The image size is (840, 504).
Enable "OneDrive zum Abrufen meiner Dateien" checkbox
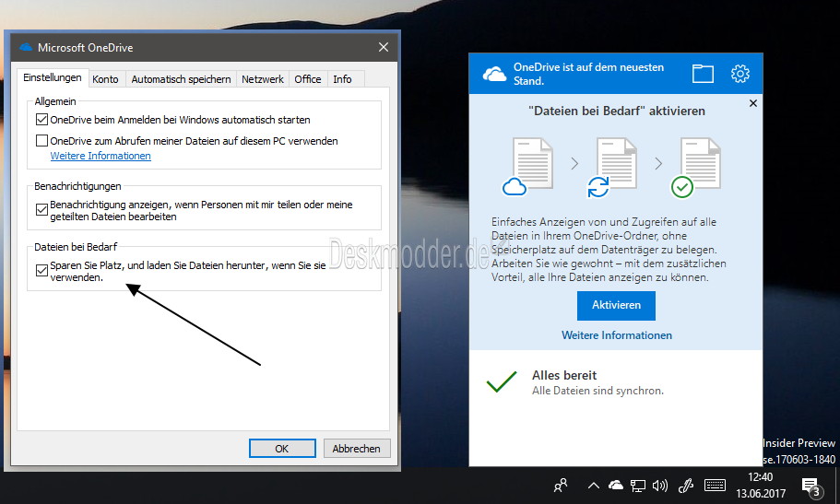41,141
